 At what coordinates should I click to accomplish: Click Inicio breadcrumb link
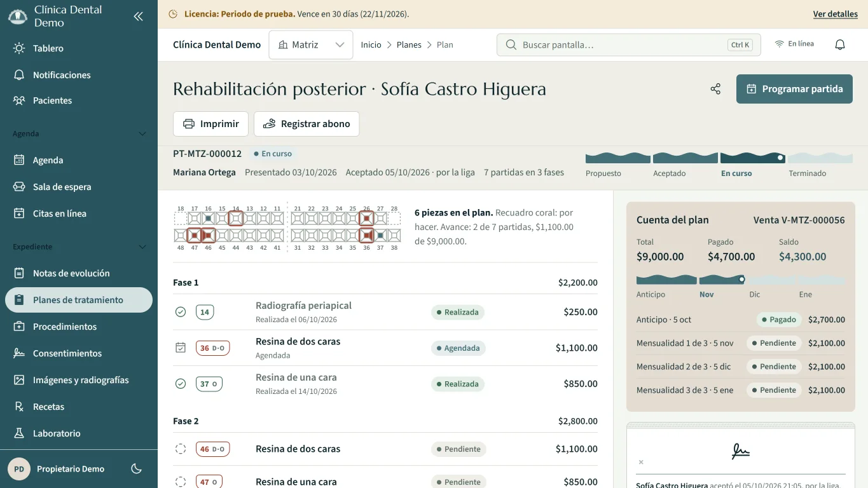[371, 45]
